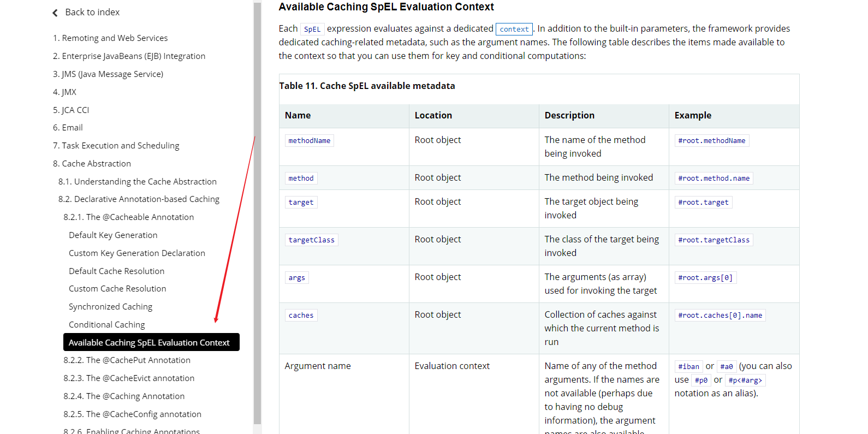Expand The @Cacheable Annotation subsection
Viewport: 868px width, 434px height.
pyautogui.click(x=129, y=217)
